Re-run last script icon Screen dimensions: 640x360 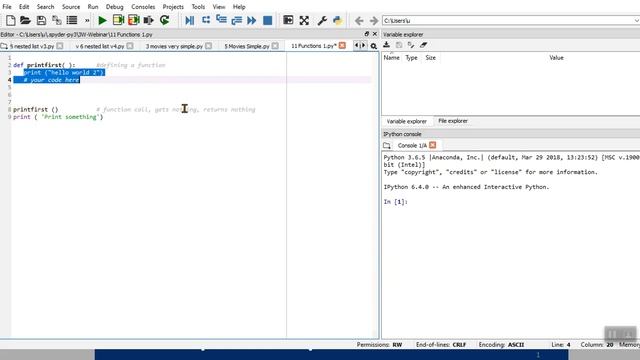tap(164, 20)
